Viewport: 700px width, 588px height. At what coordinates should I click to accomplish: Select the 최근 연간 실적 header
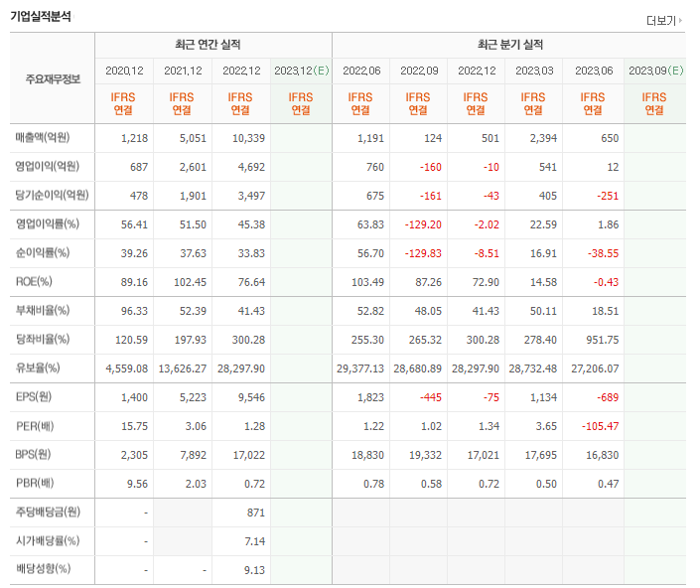208,45
